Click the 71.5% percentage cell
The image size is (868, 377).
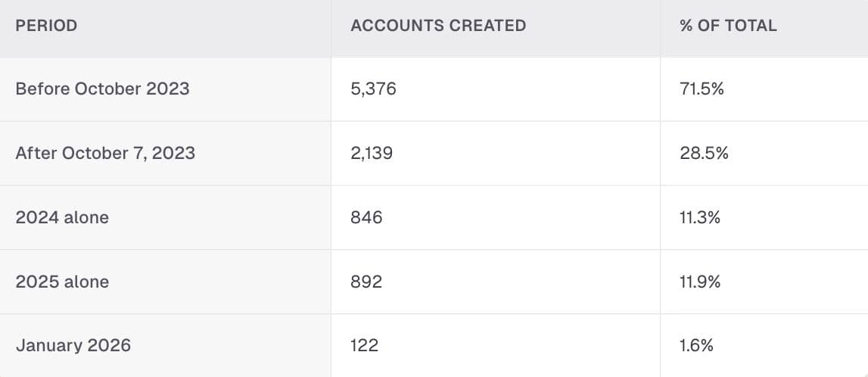702,89
